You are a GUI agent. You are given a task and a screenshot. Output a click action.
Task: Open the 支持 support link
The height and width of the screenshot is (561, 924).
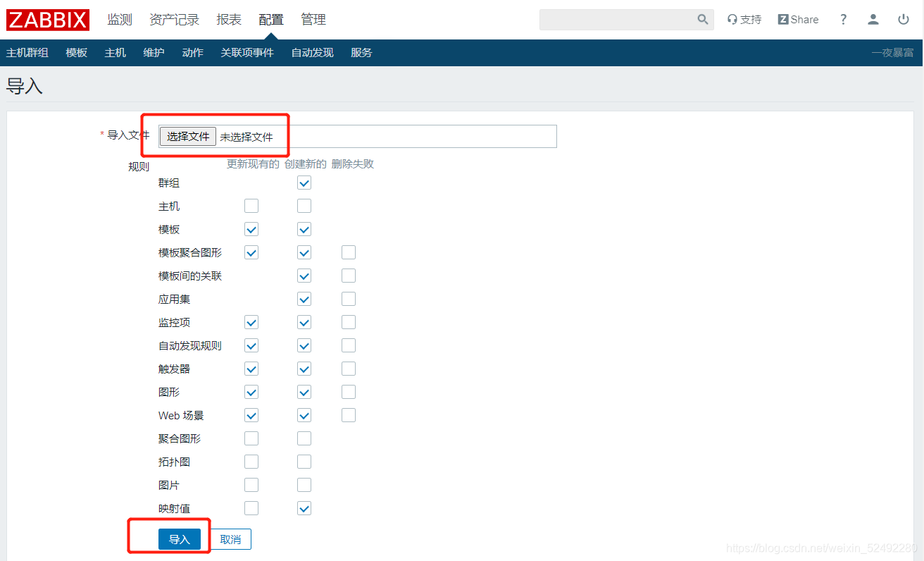point(744,20)
